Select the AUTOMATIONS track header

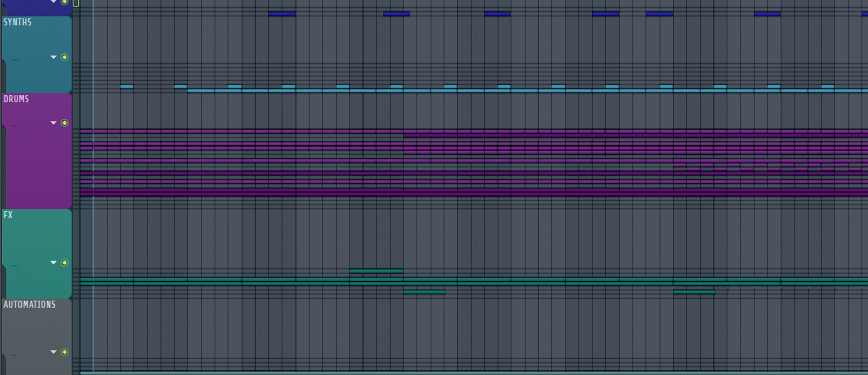[x=30, y=305]
